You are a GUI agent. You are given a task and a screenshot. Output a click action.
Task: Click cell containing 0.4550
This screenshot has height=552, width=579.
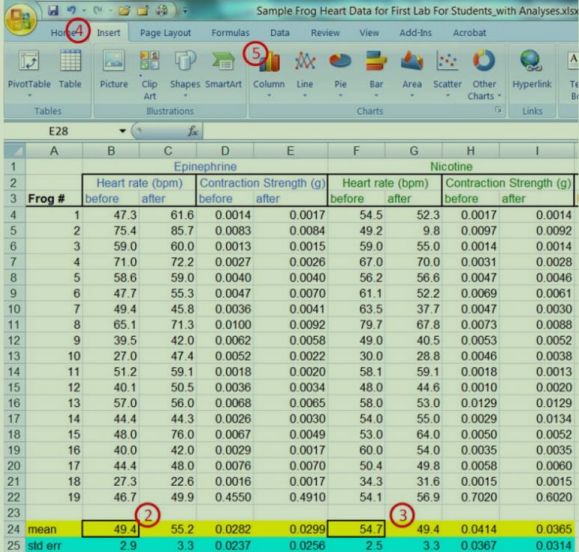(x=225, y=497)
